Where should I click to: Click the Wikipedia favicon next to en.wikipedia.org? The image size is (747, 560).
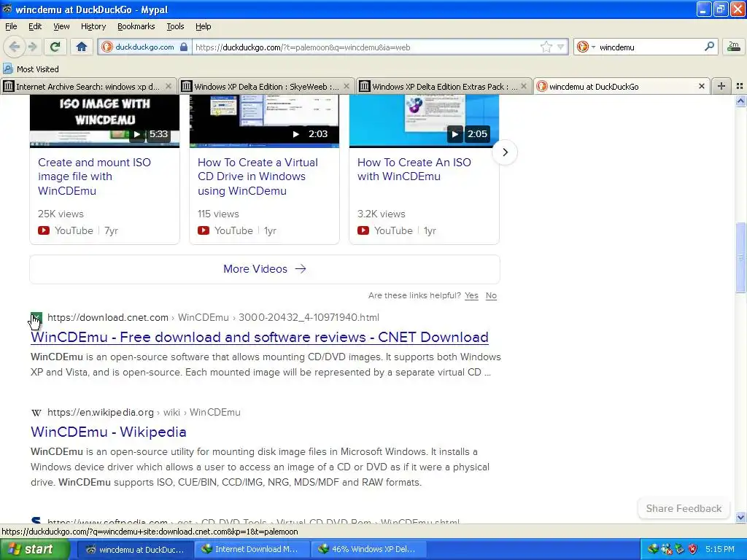click(x=36, y=413)
